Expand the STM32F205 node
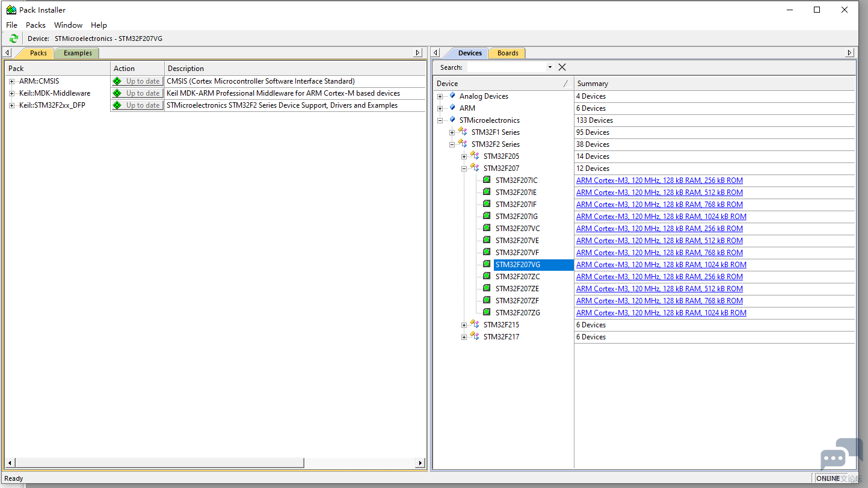Viewport: 868px width, 488px height. click(464, 156)
